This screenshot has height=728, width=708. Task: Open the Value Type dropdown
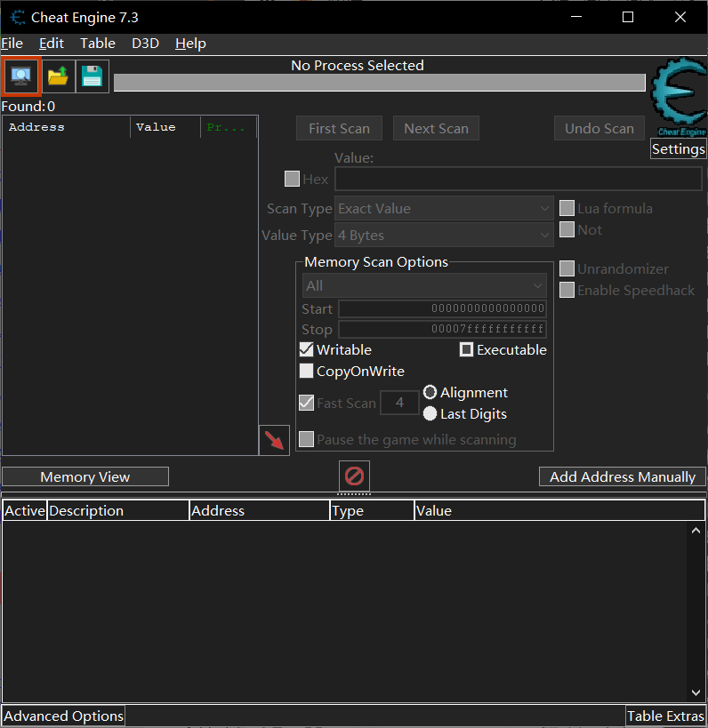click(x=444, y=236)
